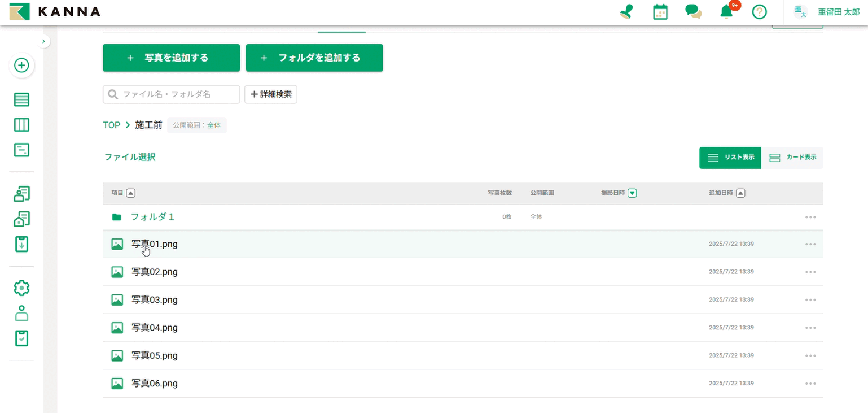Click the 写真を追加する button
Screen dimensions: 868x413
[171, 58]
